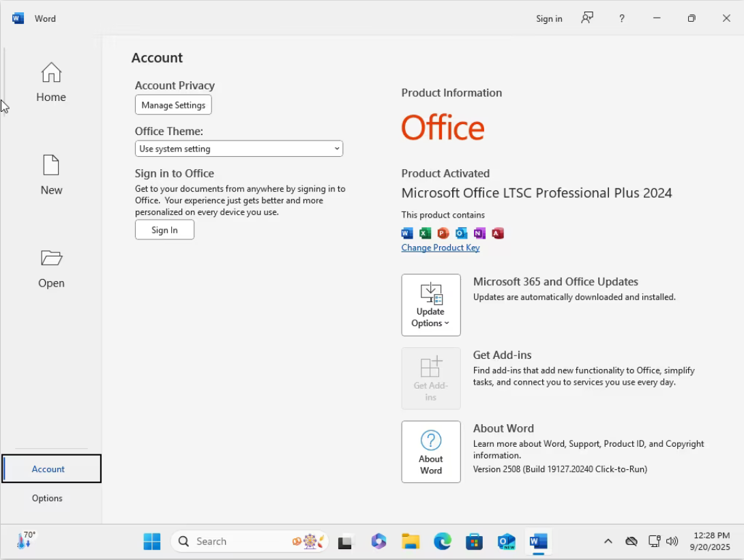Image resolution: width=744 pixels, height=560 pixels.
Task: Click the volume speaker icon in the tray
Action: point(672,542)
